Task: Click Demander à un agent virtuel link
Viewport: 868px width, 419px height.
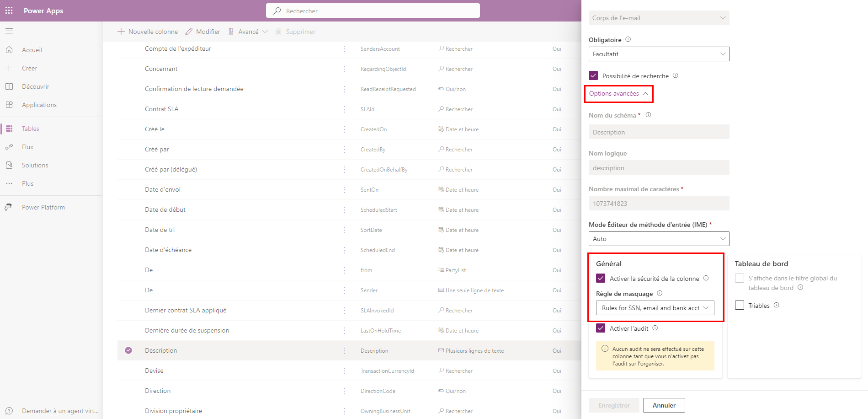Action: (60, 411)
